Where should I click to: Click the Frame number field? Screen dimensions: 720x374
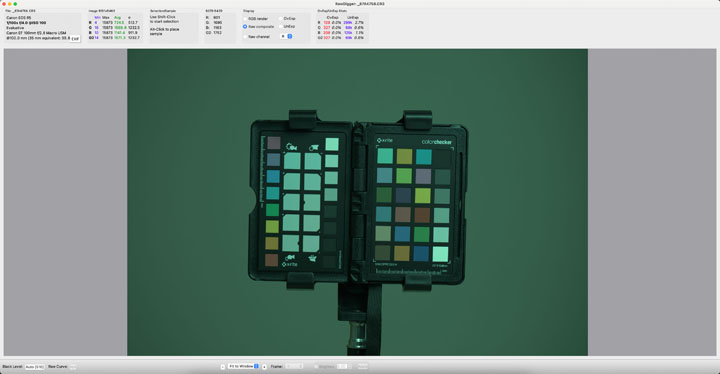294,366
